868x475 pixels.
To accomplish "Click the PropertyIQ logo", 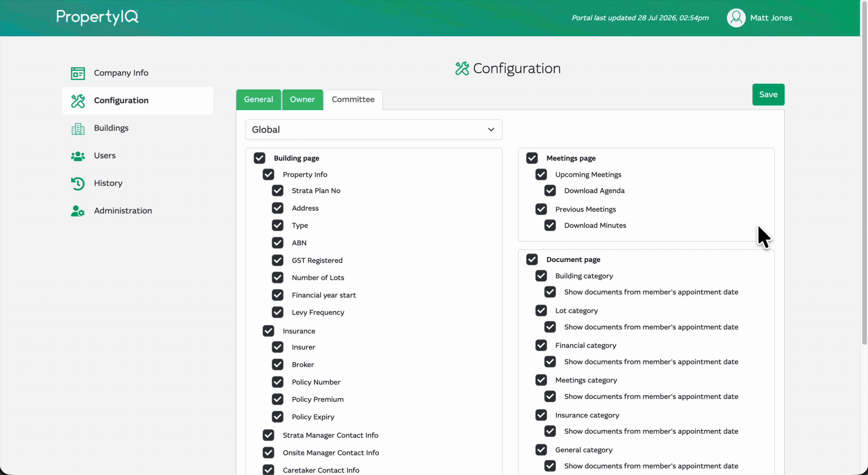I will (97, 17).
